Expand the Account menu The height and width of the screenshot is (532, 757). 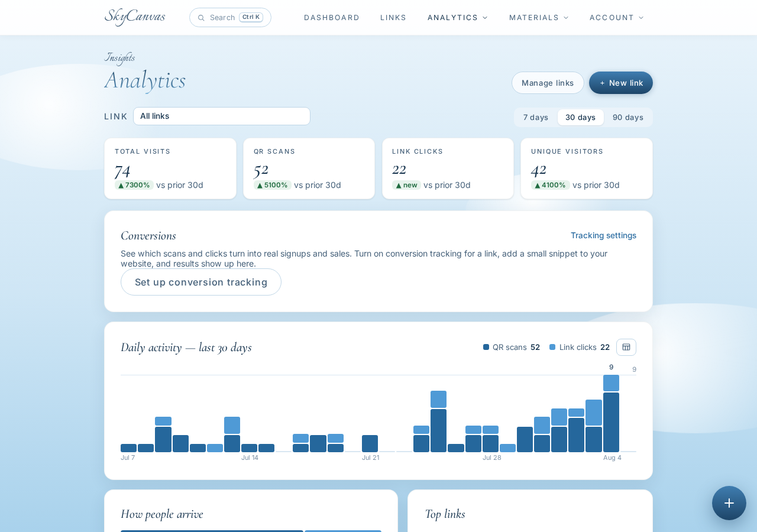pyautogui.click(x=616, y=18)
